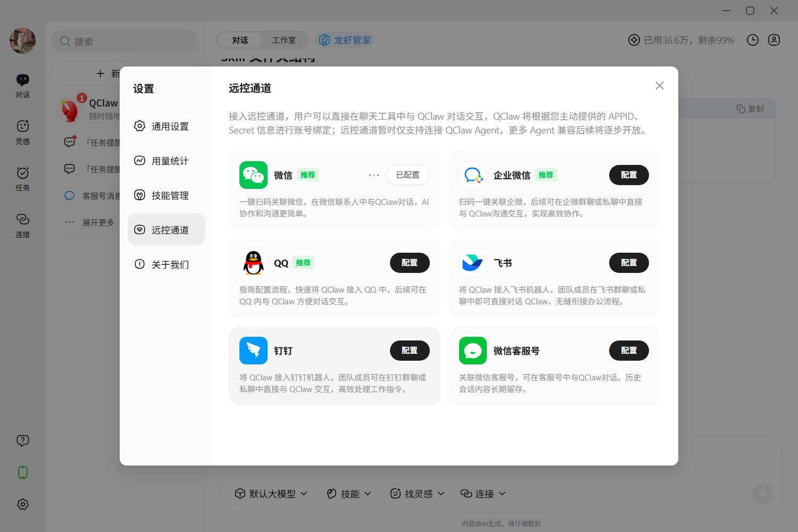Image resolution: width=798 pixels, height=532 pixels.
Task: Open the 连接 sidebar icon
Action: click(x=22, y=226)
